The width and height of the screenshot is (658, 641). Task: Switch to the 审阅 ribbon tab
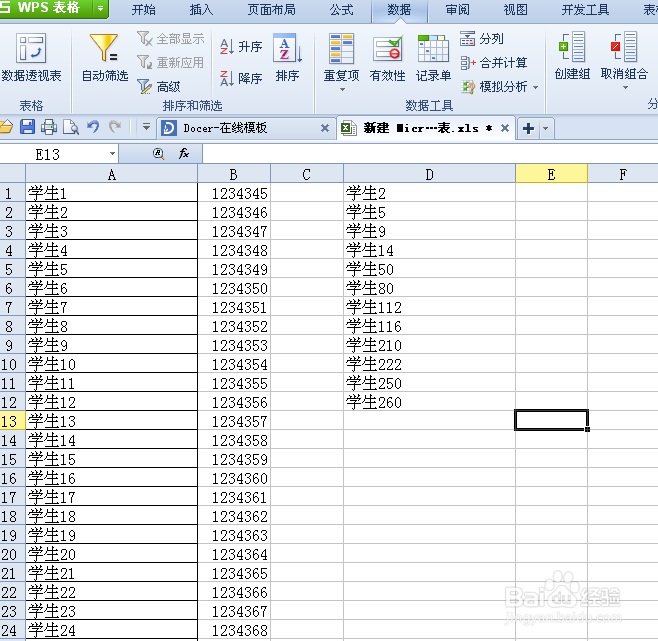(x=457, y=10)
